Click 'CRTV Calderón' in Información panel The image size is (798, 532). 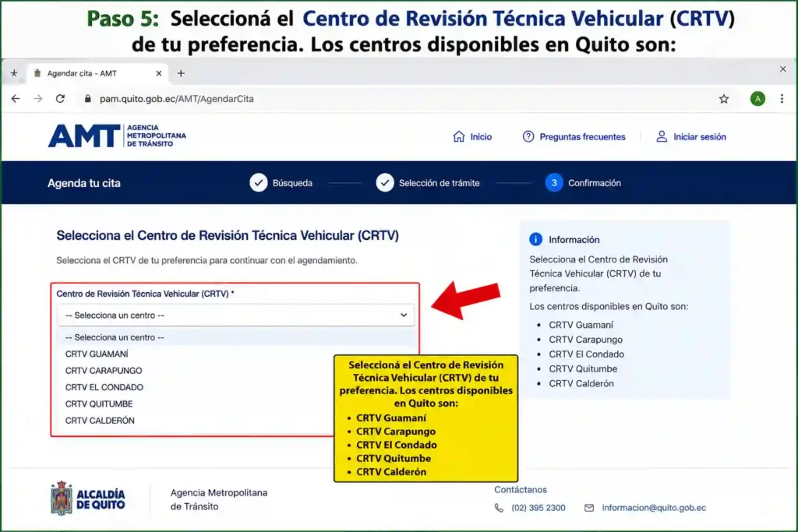pos(581,383)
